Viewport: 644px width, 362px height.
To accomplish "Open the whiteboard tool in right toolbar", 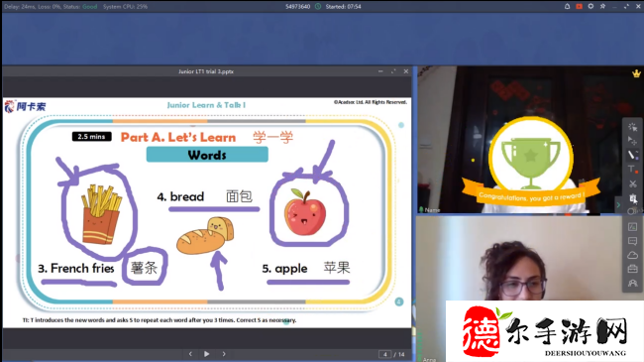I will (632, 227).
